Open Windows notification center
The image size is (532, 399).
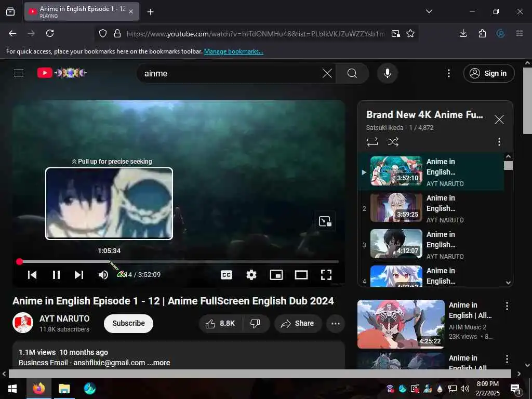(x=515, y=389)
